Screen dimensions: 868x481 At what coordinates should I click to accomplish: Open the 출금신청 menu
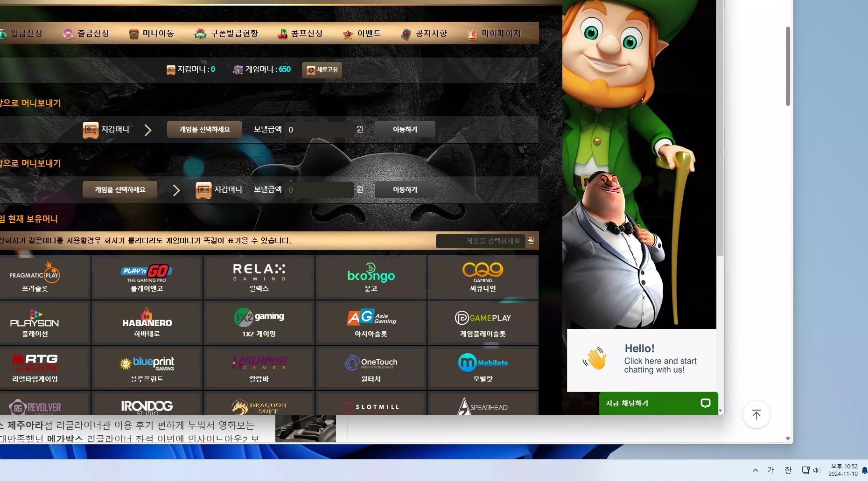click(x=86, y=34)
